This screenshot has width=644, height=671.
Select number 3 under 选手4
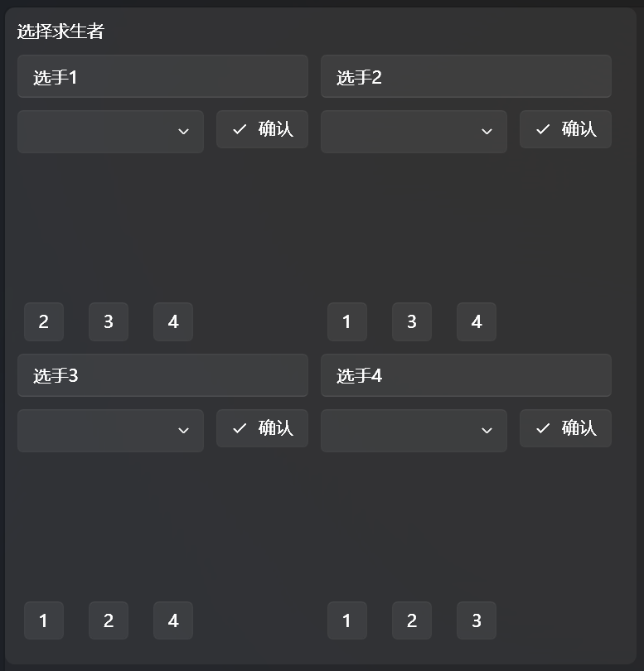click(x=477, y=620)
